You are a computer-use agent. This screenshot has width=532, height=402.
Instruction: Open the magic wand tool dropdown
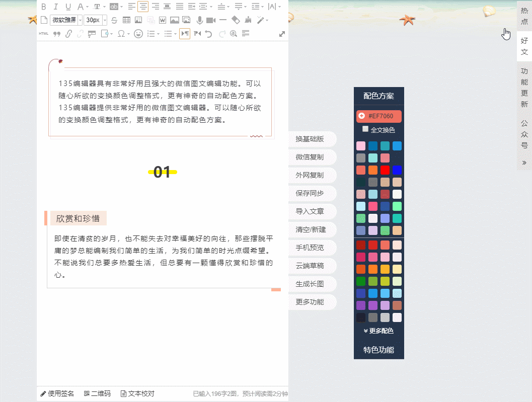click(x=267, y=20)
